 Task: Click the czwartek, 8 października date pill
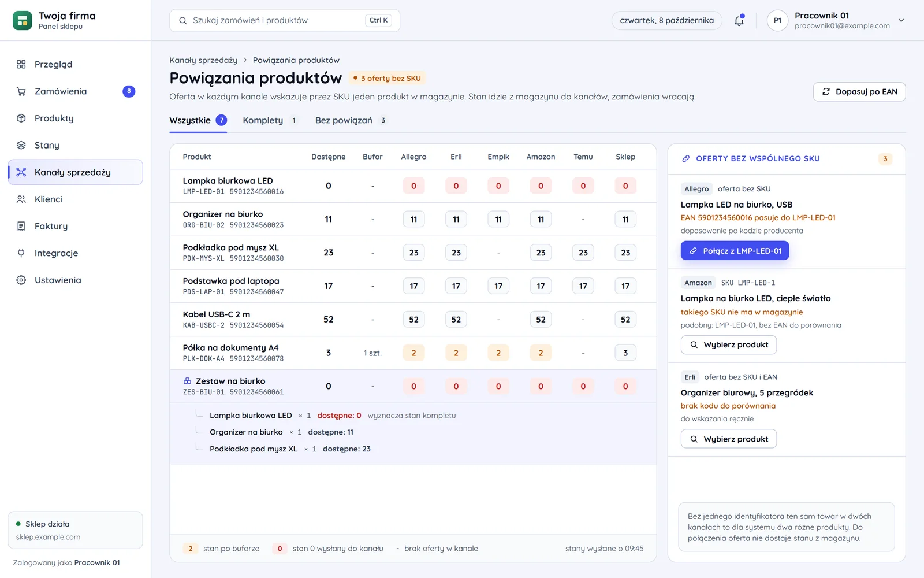pyautogui.click(x=666, y=21)
